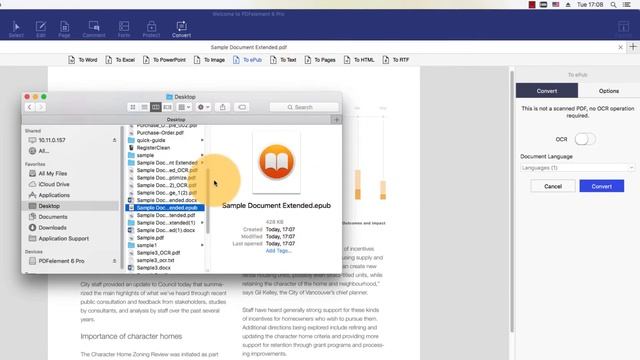Viewport: 640px width, 360px height.
Task: Open the Comment tool in PDFelement toolbar
Action: point(94,29)
